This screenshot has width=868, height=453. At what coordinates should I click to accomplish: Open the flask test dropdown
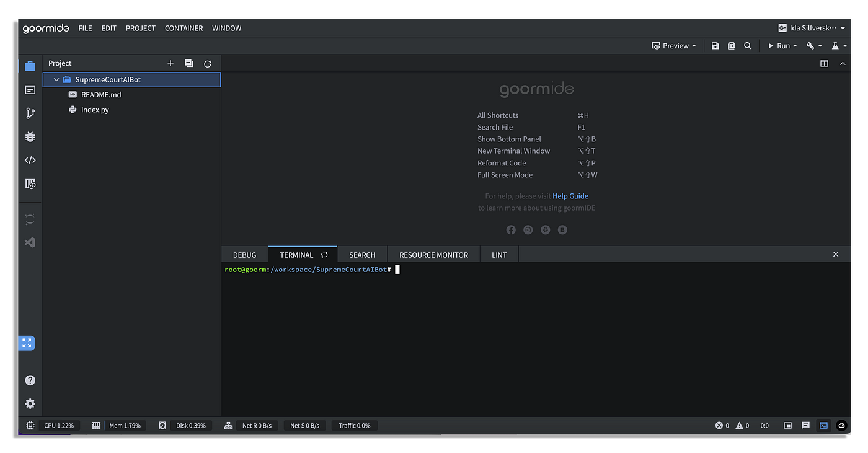839,46
